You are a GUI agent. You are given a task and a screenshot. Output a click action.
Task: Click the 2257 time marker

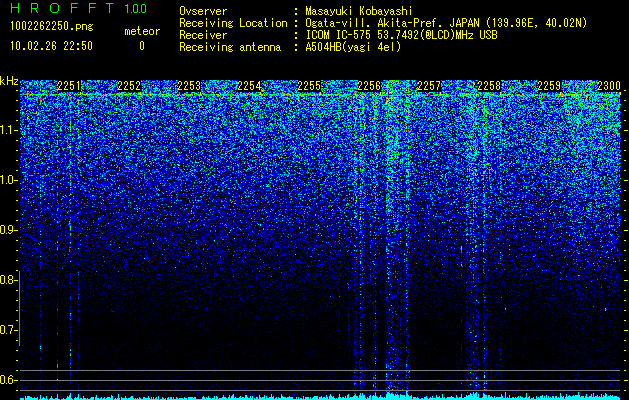point(429,86)
